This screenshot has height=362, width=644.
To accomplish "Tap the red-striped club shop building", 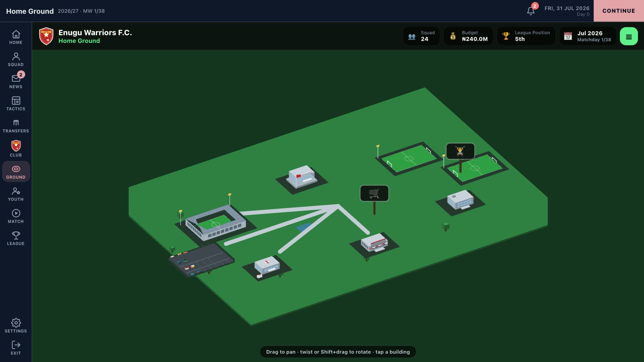I will click(374, 242).
